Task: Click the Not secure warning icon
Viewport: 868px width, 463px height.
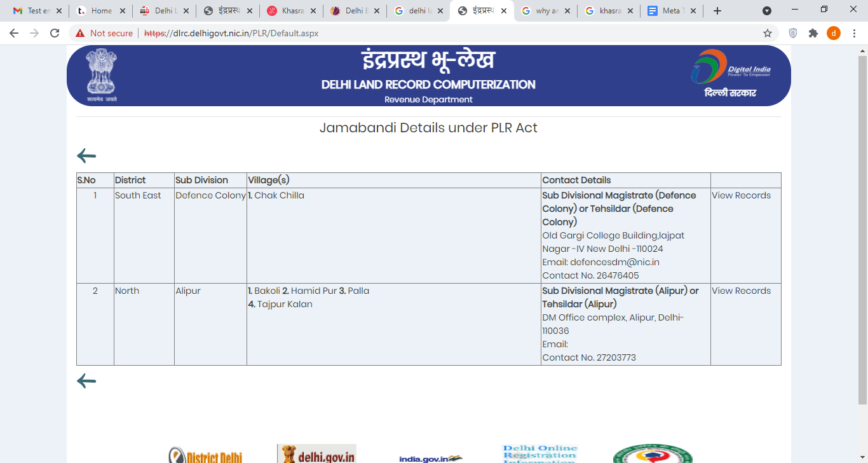Action: coord(80,33)
